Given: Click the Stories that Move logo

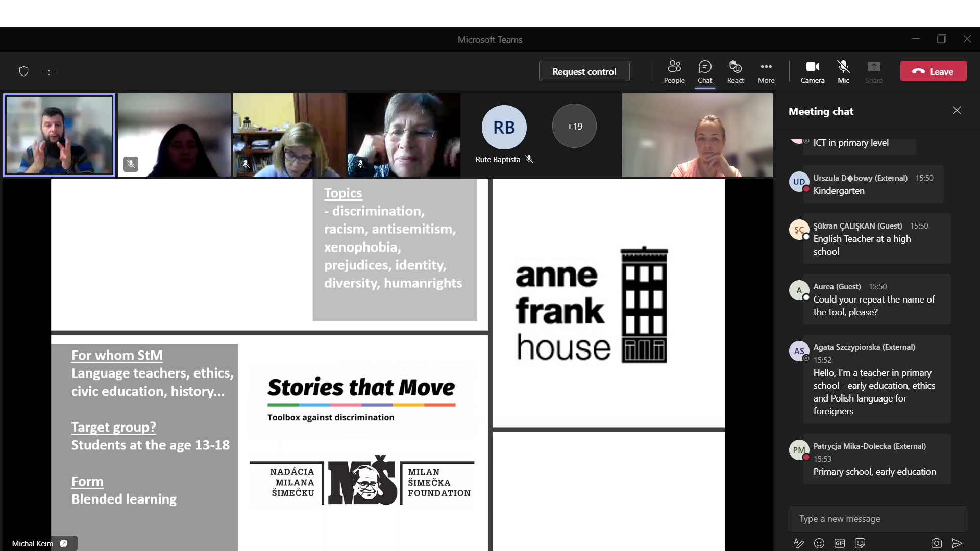Looking at the screenshot, I should [x=361, y=398].
